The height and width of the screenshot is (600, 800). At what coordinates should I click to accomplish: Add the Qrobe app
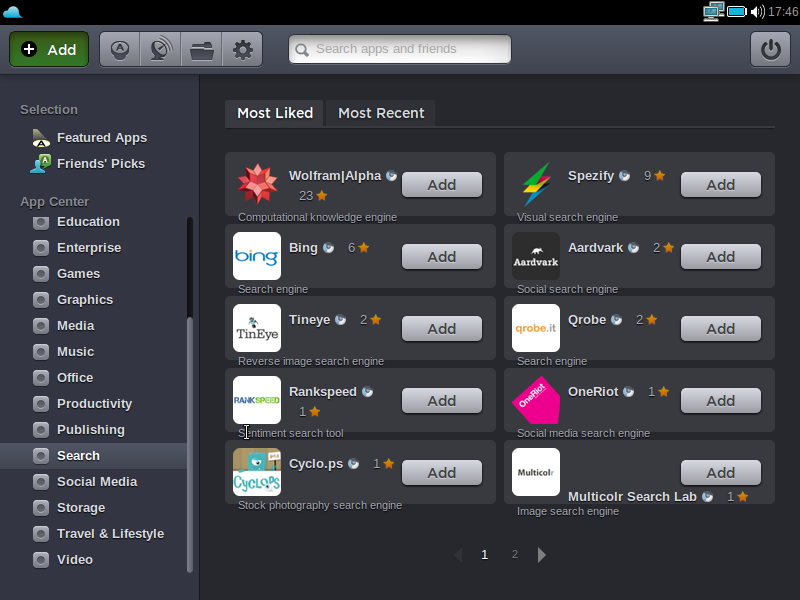[720, 328]
